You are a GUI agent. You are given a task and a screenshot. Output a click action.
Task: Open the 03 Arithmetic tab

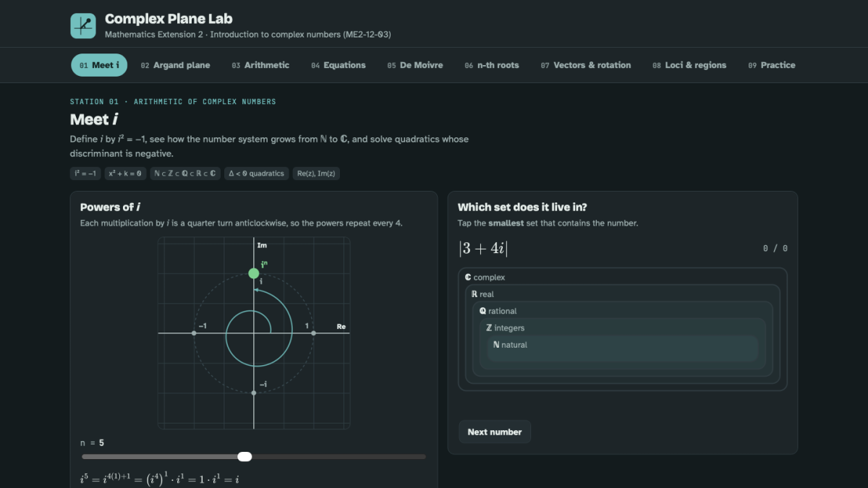pyautogui.click(x=260, y=65)
